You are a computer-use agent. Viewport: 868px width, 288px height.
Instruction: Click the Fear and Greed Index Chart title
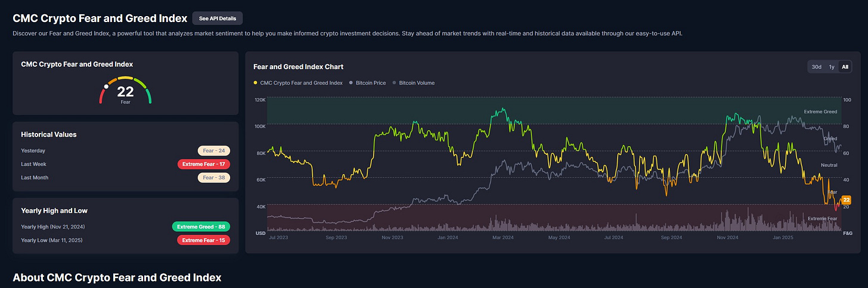pyautogui.click(x=298, y=67)
